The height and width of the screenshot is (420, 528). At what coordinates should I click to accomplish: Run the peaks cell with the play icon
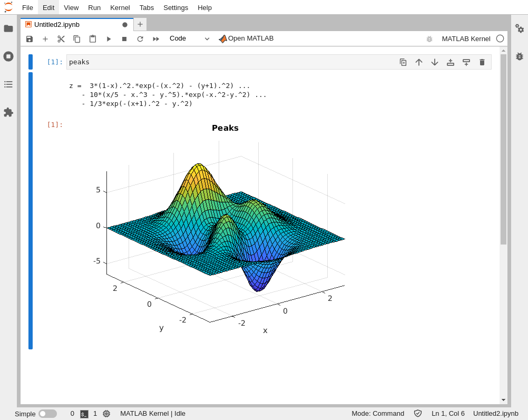[109, 38]
